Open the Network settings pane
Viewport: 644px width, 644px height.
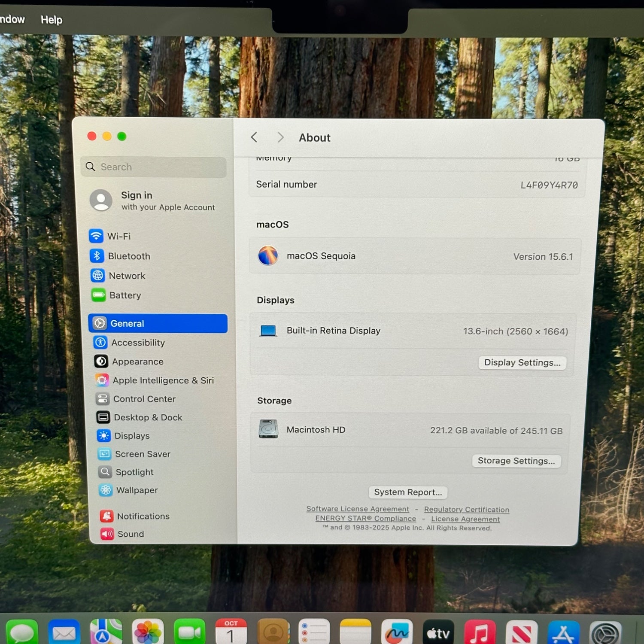pyautogui.click(x=127, y=276)
